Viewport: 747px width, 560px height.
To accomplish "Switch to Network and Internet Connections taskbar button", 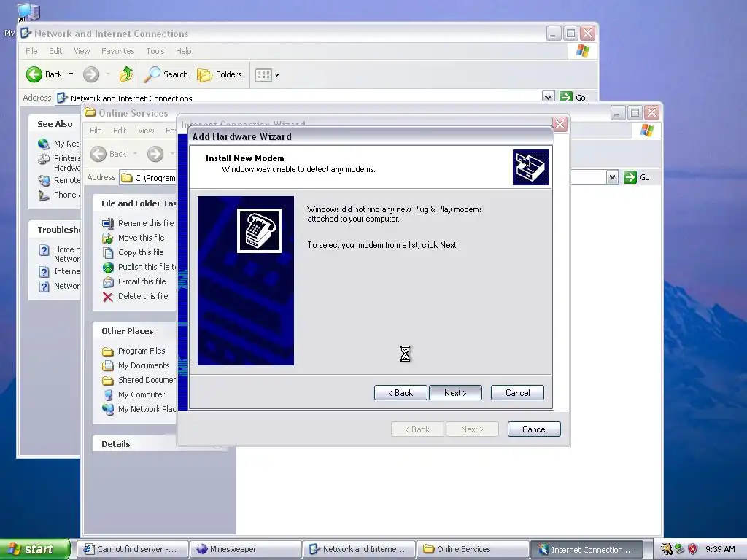I will pos(359,549).
